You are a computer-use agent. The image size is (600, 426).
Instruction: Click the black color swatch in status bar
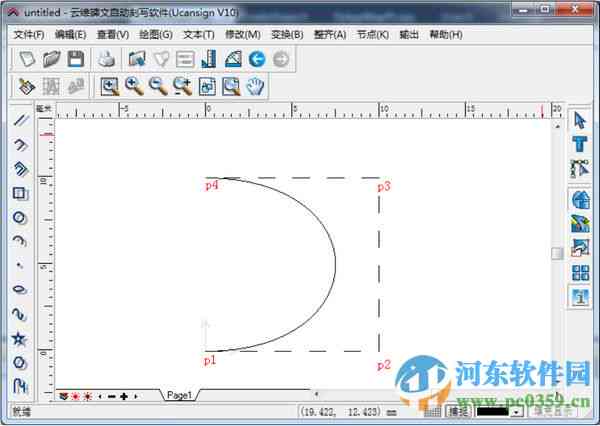click(x=492, y=412)
